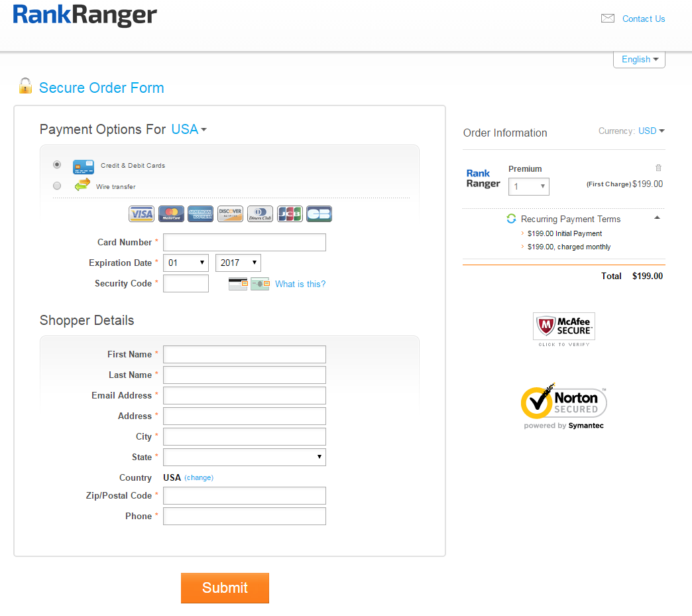Click the Norton Secured seal
This screenshot has height=616, width=692.
pos(564,406)
